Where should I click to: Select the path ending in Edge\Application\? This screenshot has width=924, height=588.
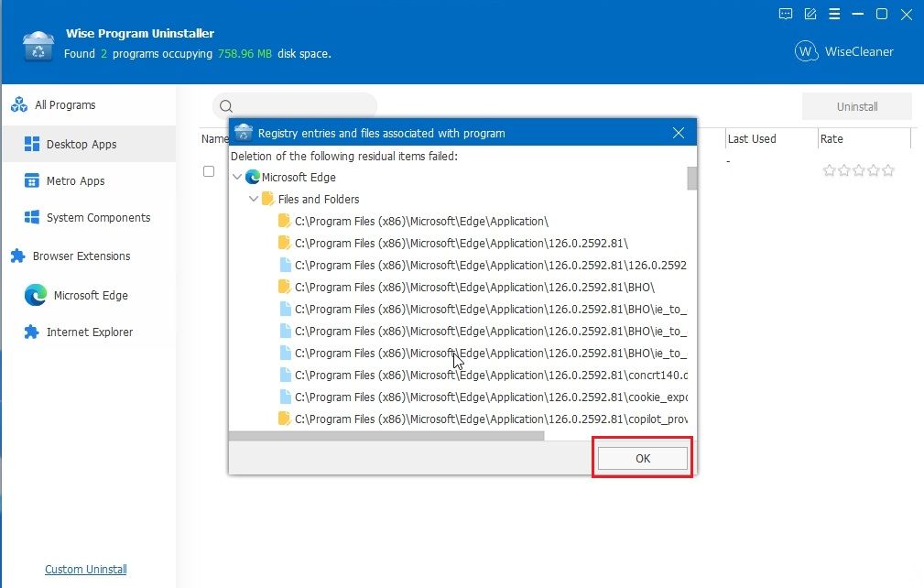[x=421, y=221]
